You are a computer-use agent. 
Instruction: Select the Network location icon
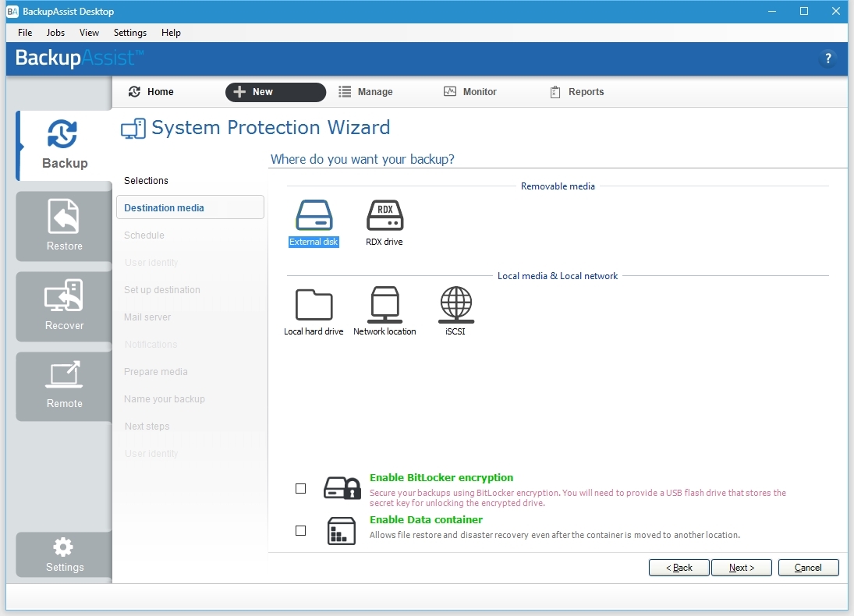click(384, 305)
